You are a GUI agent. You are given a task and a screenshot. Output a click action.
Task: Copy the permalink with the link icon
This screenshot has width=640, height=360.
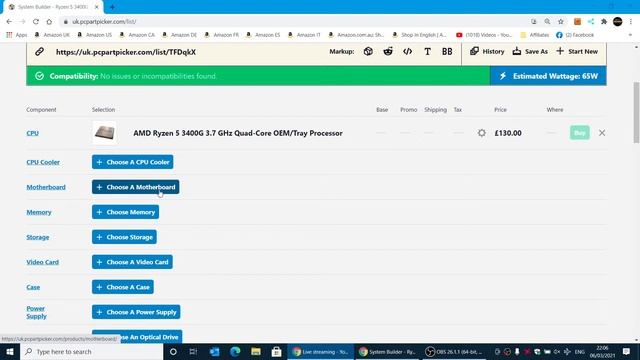(39, 52)
